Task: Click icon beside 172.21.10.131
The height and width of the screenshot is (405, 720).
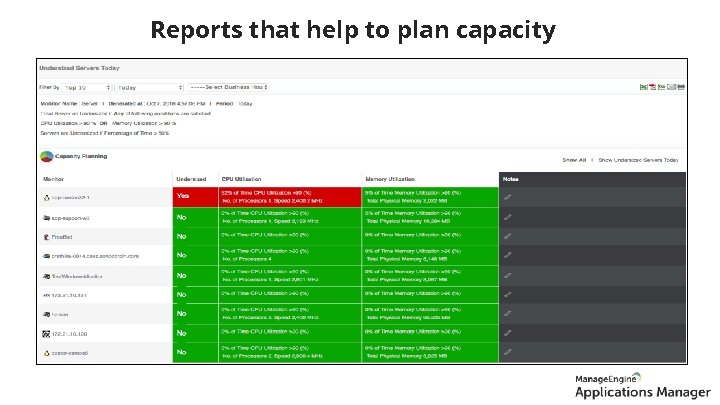Action: [46, 295]
